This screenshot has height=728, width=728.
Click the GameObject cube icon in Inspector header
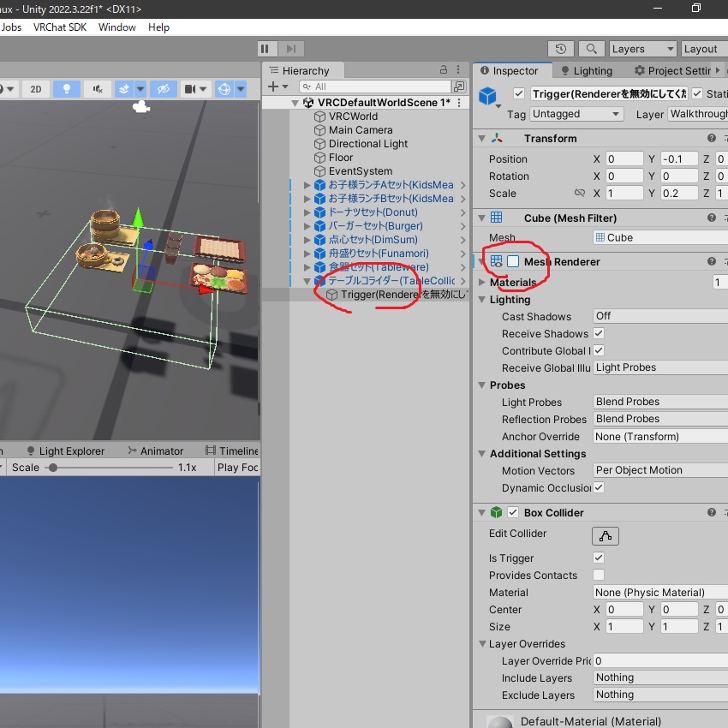click(487, 96)
